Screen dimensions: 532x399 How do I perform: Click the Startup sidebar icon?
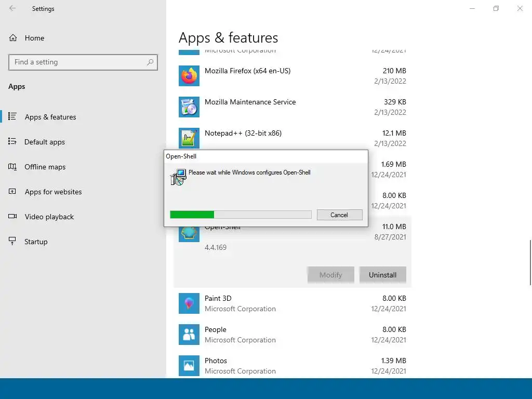point(12,241)
